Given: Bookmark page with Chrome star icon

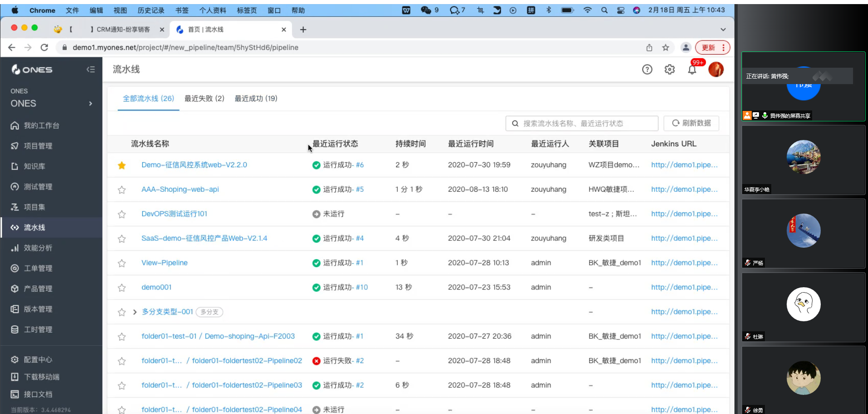Looking at the screenshot, I should tap(665, 48).
